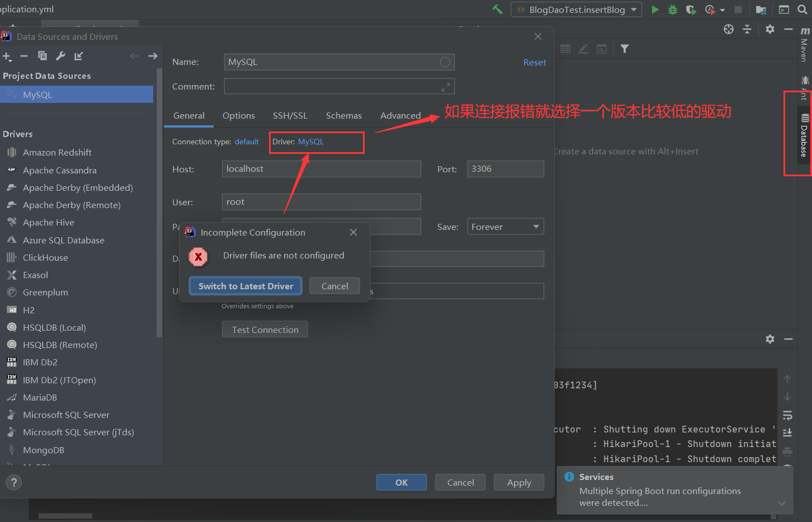Click Switch to Latest Driver button
Viewport: 812px width, 522px height.
[x=246, y=286]
